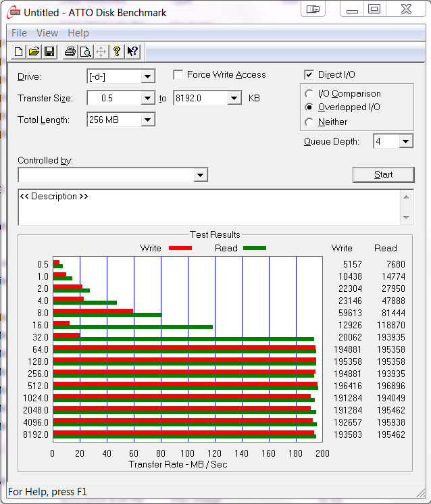Click the Save floppy disk icon
The width and height of the screenshot is (431, 504).
(49, 52)
